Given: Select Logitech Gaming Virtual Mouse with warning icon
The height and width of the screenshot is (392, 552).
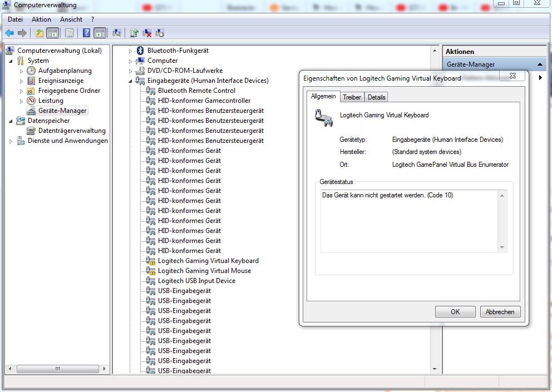Looking at the screenshot, I should 204,271.
